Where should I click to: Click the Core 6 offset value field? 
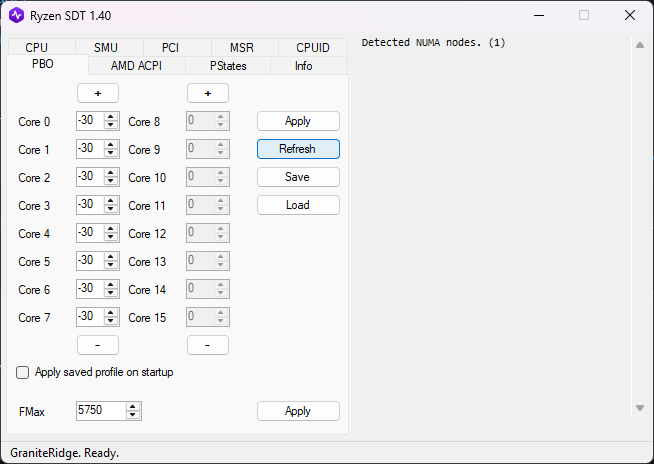[x=89, y=288]
